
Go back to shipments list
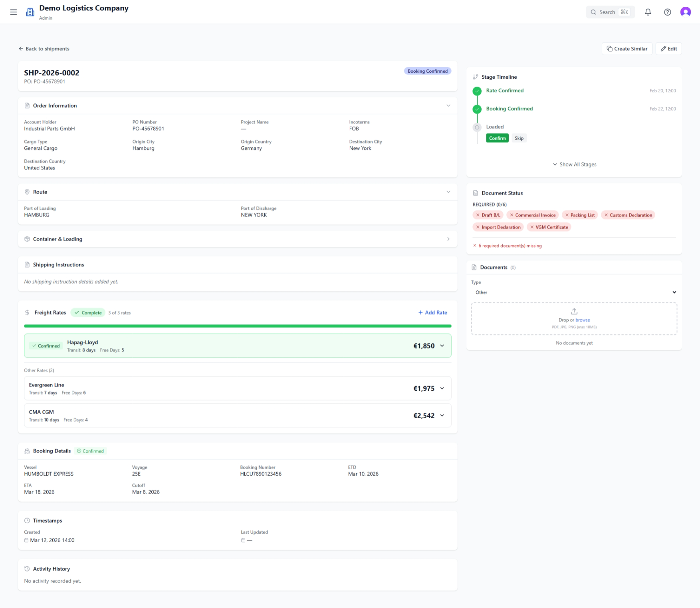(44, 49)
